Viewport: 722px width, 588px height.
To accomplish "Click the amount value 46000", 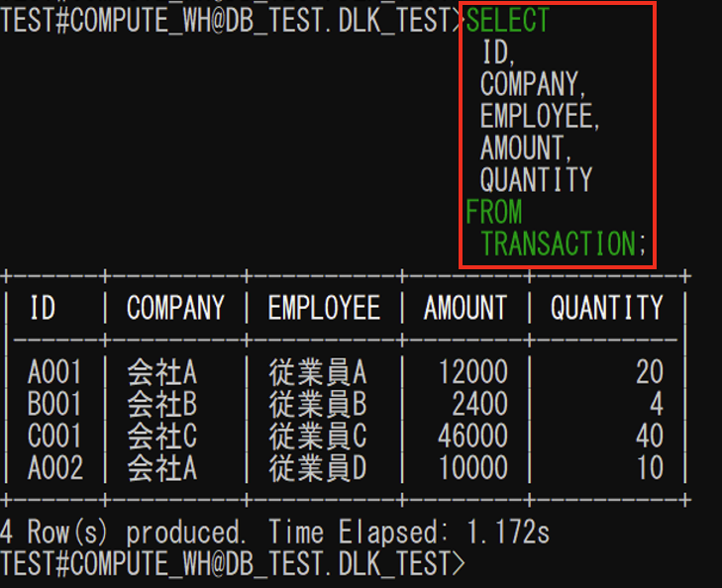I will click(472, 436).
